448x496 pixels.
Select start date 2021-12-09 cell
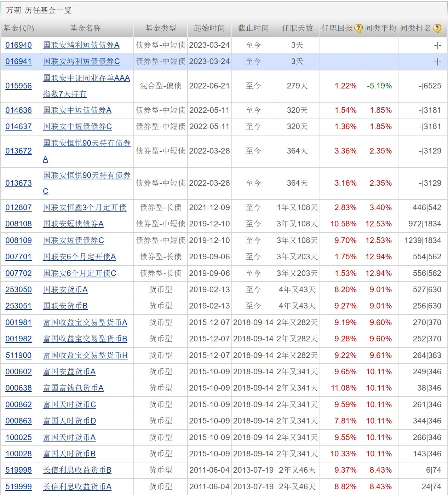pyautogui.click(x=209, y=208)
